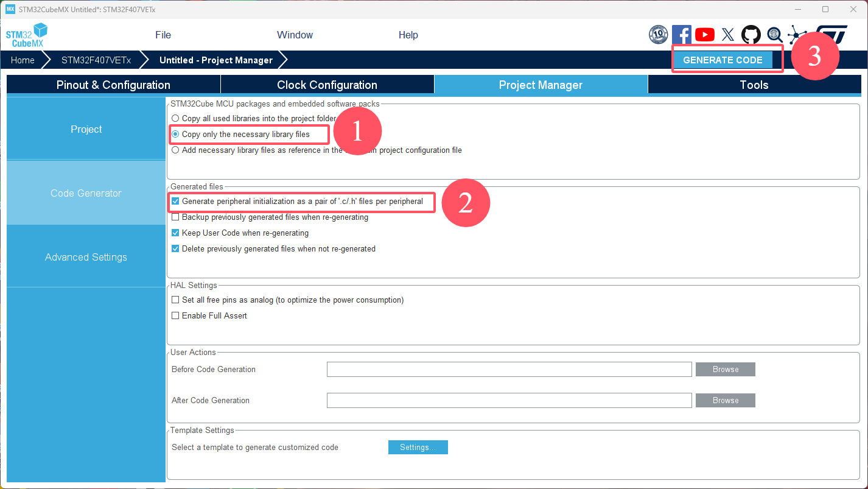Click the 'User Actions' group label
Image resolution: width=868 pixels, height=489 pixels.
(193, 352)
